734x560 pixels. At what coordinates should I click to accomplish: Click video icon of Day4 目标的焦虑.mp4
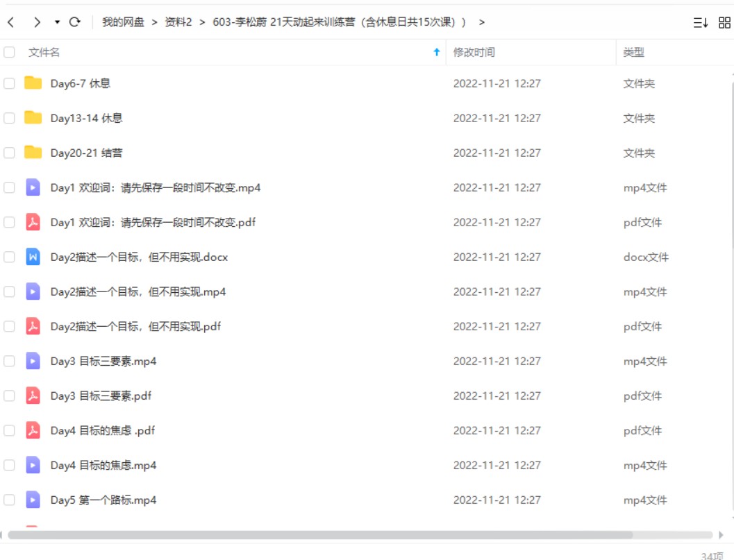coord(33,464)
